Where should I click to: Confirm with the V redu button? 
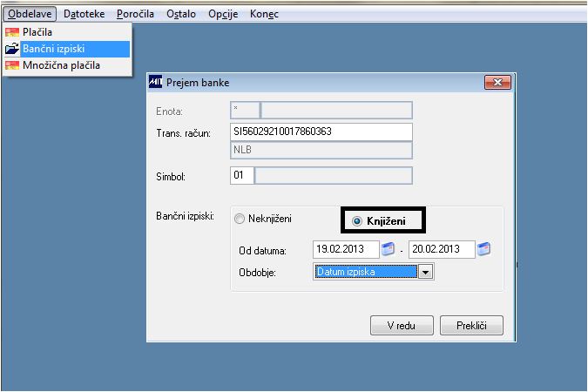402,325
